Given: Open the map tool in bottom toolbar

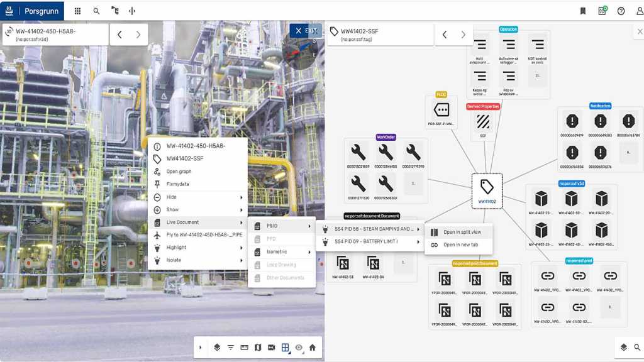Looking at the screenshot, I should coord(258,347).
